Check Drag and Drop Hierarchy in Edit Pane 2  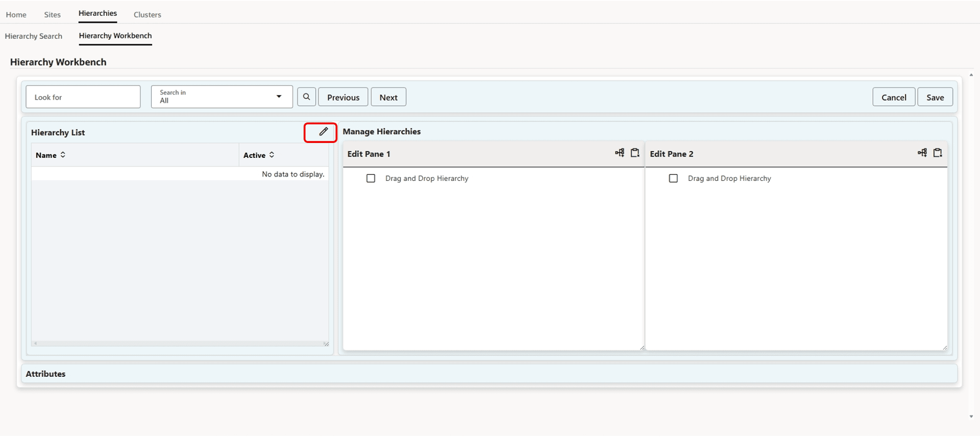point(673,178)
